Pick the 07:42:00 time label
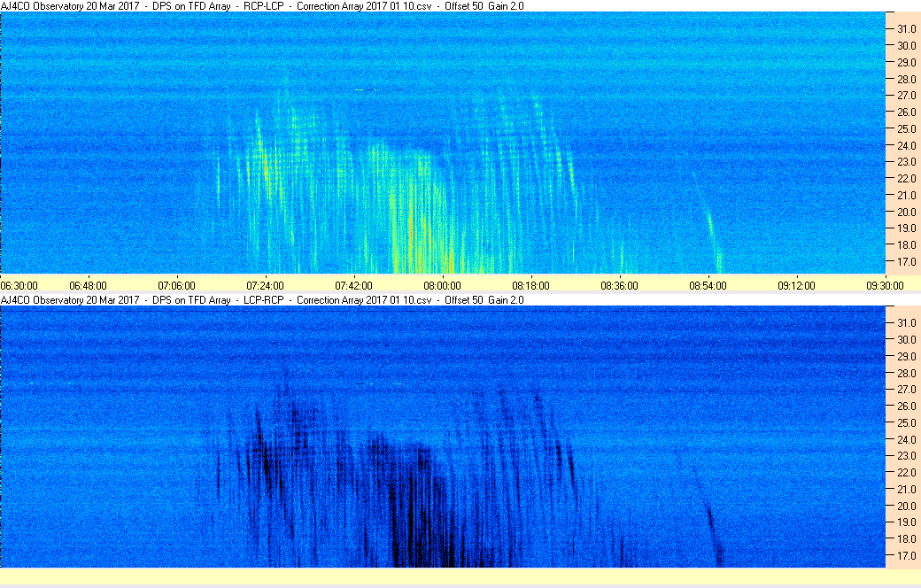 pos(353,285)
